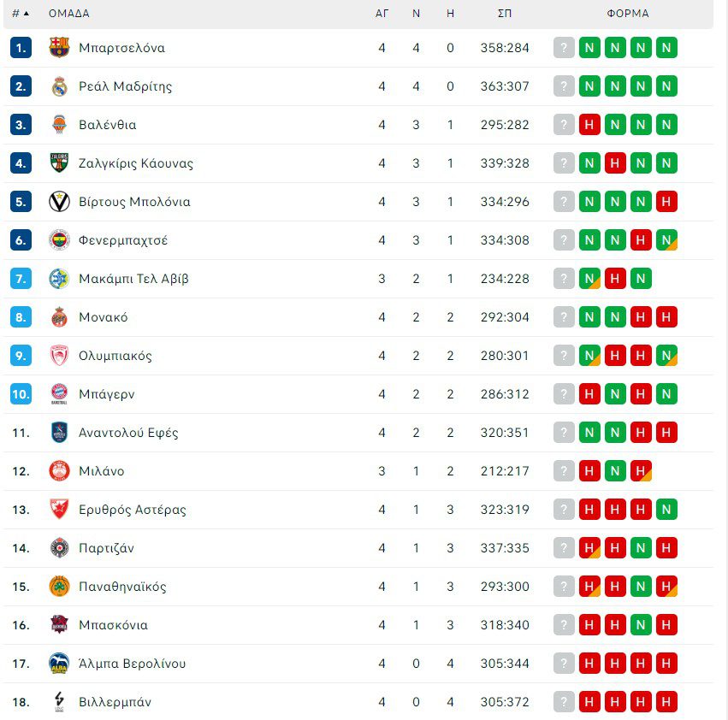The width and height of the screenshot is (728, 720).
Task: Open the Μονακό team link
Action: click(103, 317)
